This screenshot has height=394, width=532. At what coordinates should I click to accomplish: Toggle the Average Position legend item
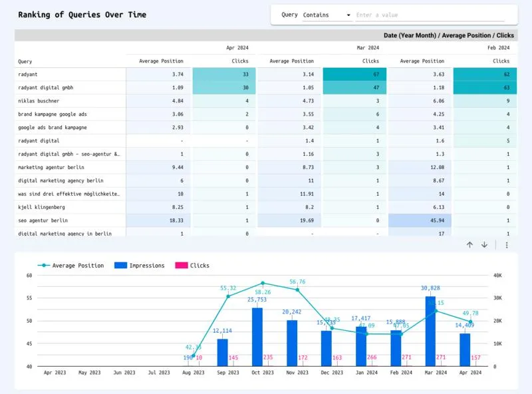click(71, 266)
